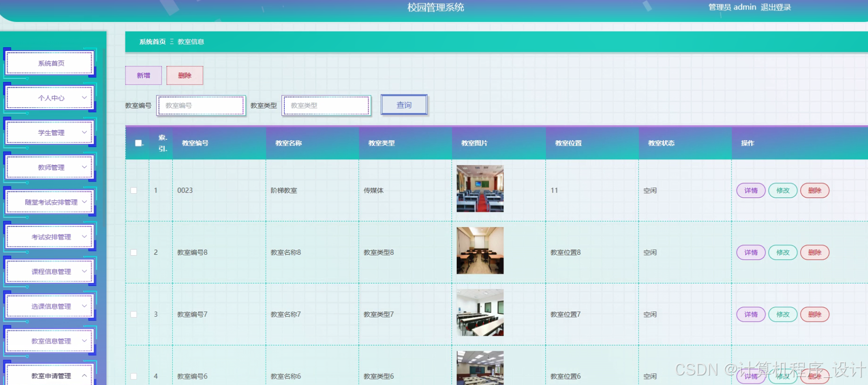Click 系统首页 breadcrumb link

152,42
